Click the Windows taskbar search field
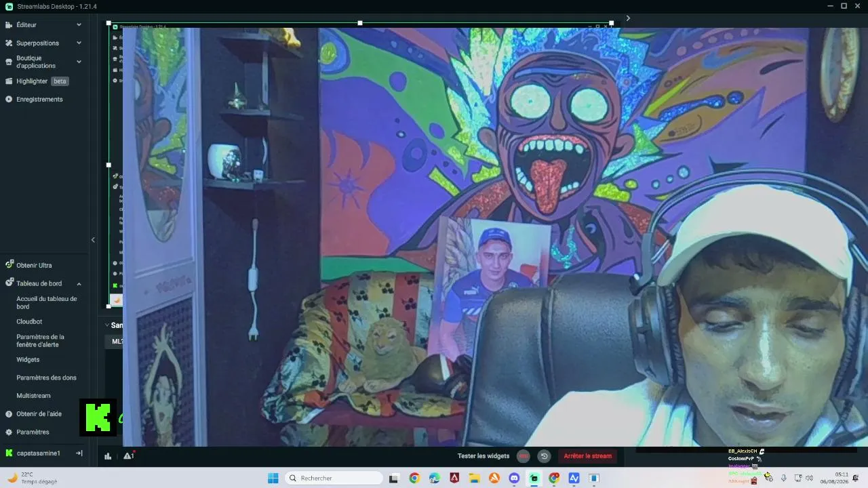Image resolution: width=868 pixels, height=488 pixels. pos(334,478)
